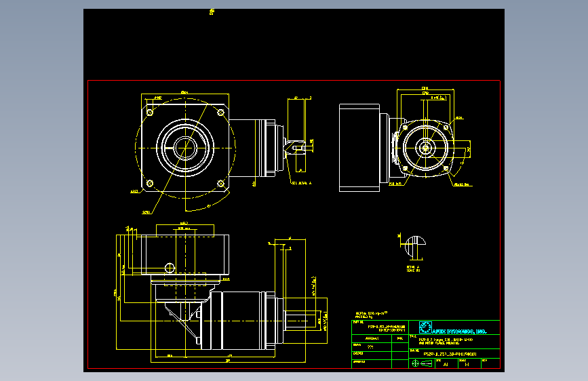This screenshot has height=381, width=588.
Task: Click the cone-shaped projection symbol
Action: (426, 363)
